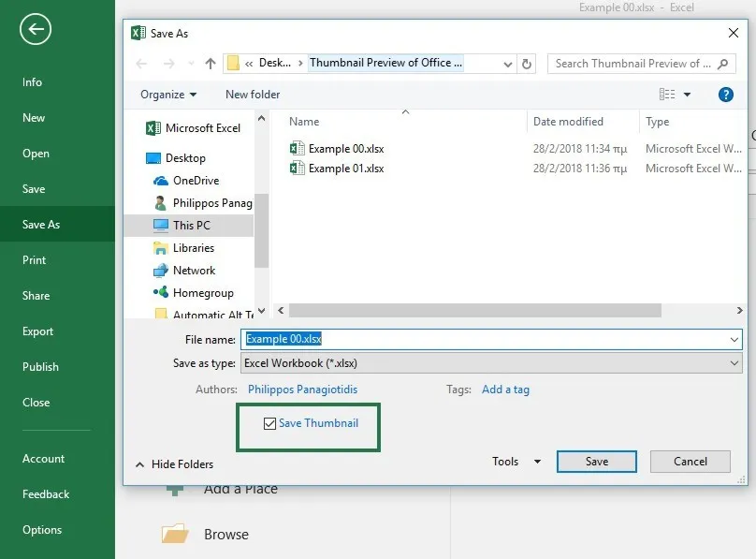
Task: Open the Publish backstage tab
Action: coord(40,366)
